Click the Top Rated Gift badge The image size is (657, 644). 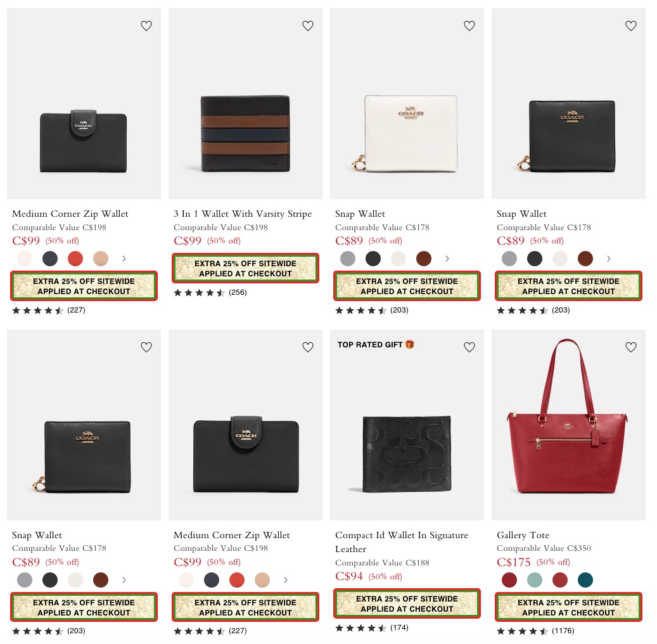coord(376,345)
